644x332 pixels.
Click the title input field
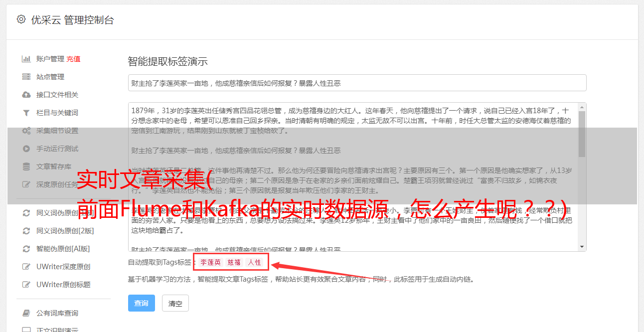pyautogui.click(x=357, y=83)
